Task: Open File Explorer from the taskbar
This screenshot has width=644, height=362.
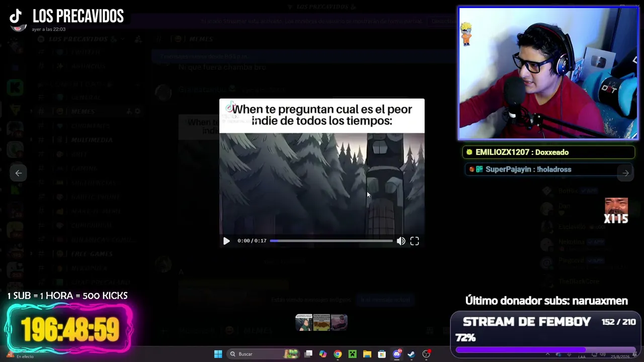Action: pos(367,354)
